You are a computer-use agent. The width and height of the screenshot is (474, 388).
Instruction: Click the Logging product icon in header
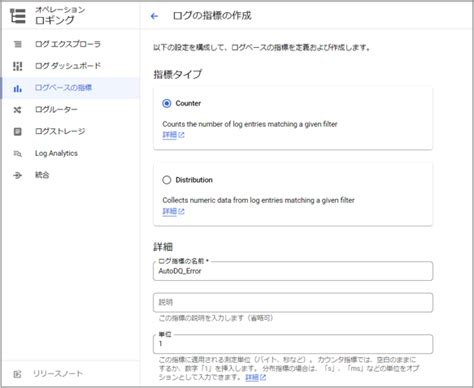[x=18, y=16]
